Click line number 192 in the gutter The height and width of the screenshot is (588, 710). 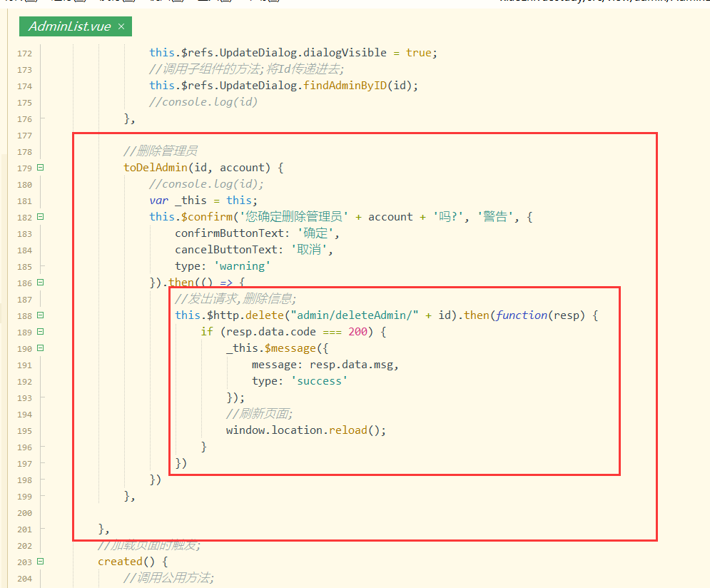point(24,382)
